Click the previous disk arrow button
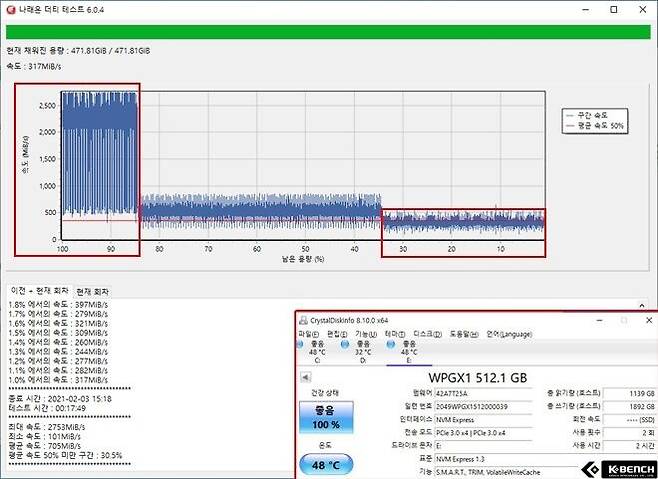Screen dimensions: 658x479 (x=305, y=377)
